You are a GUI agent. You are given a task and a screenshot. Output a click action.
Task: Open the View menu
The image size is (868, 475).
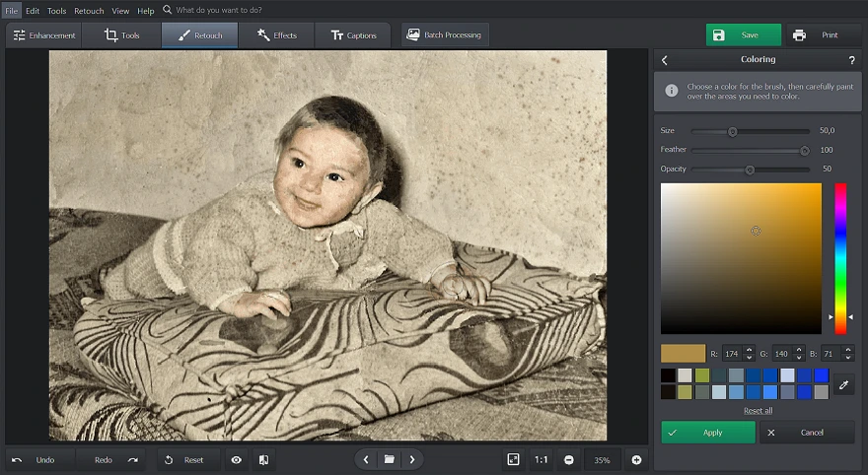coord(120,11)
